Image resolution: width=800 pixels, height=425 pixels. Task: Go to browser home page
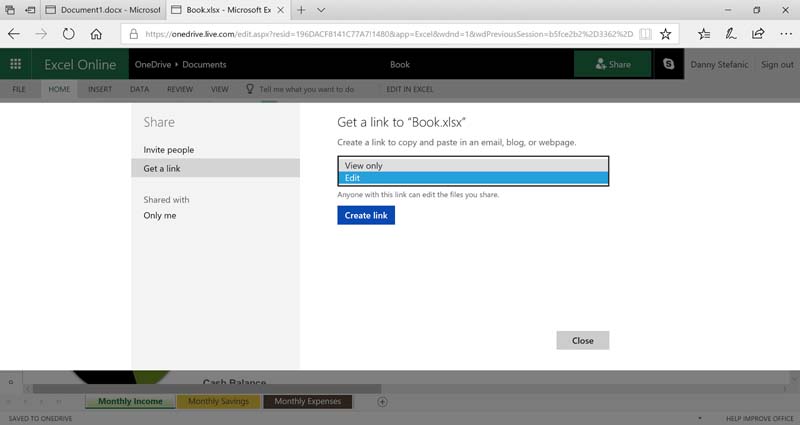pyautogui.click(x=96, y=34)
